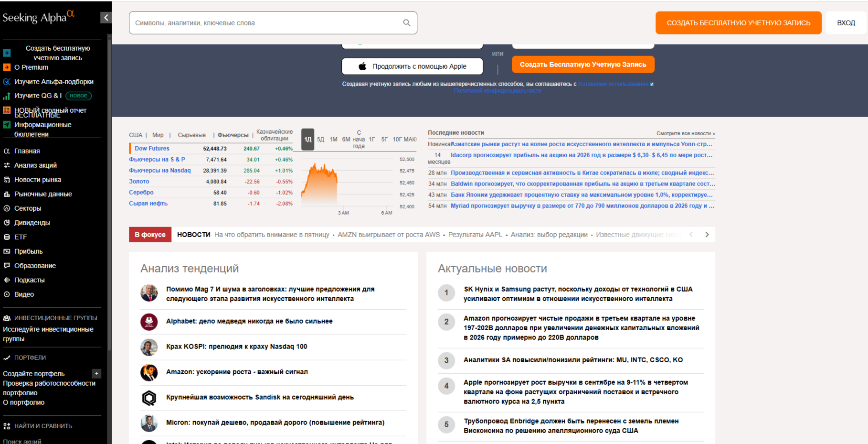Screen dimensions: 868x444
Task: Click the O Premium orange arrow icon
Action: (7, 67)
